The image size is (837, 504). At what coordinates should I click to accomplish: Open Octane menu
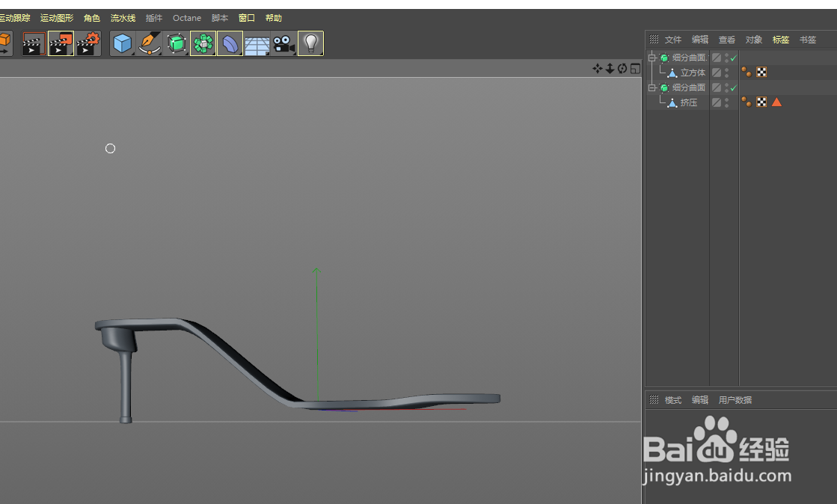point(187,18)
